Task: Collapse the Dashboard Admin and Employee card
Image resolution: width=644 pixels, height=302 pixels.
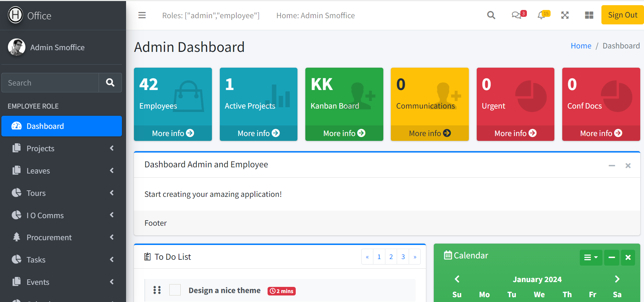Action: (x=612, y=166)
